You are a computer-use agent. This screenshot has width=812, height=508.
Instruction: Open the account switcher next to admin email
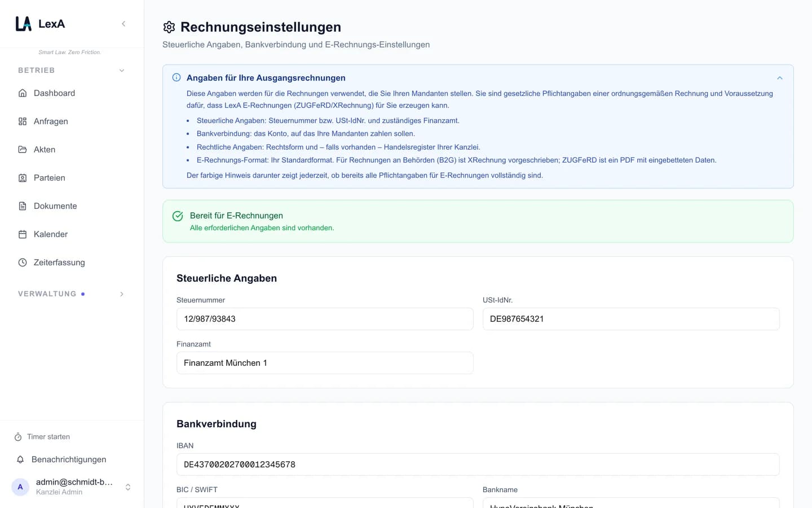pos(128,487)
